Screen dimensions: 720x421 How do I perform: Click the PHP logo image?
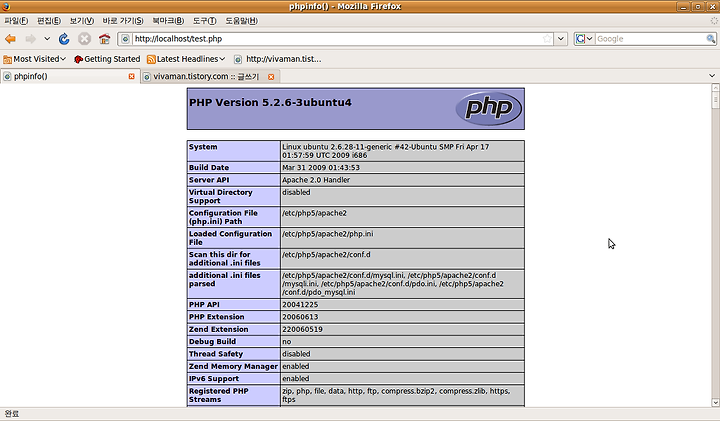coord(489,109)
